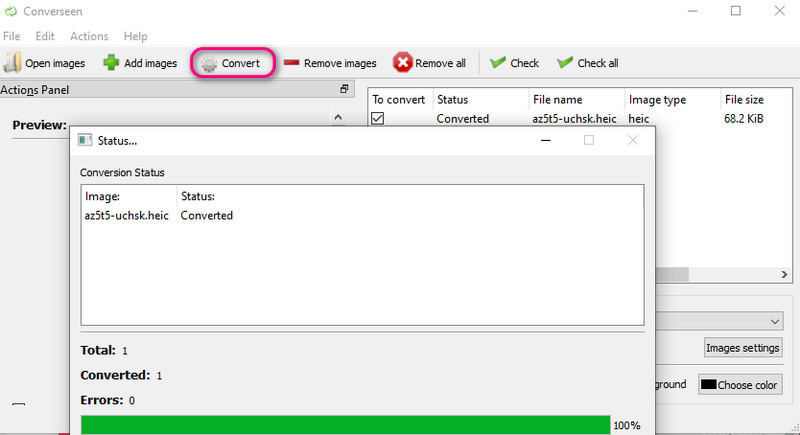800x435 pixels.
Task: Open the File menu
Action: point(12,36)
